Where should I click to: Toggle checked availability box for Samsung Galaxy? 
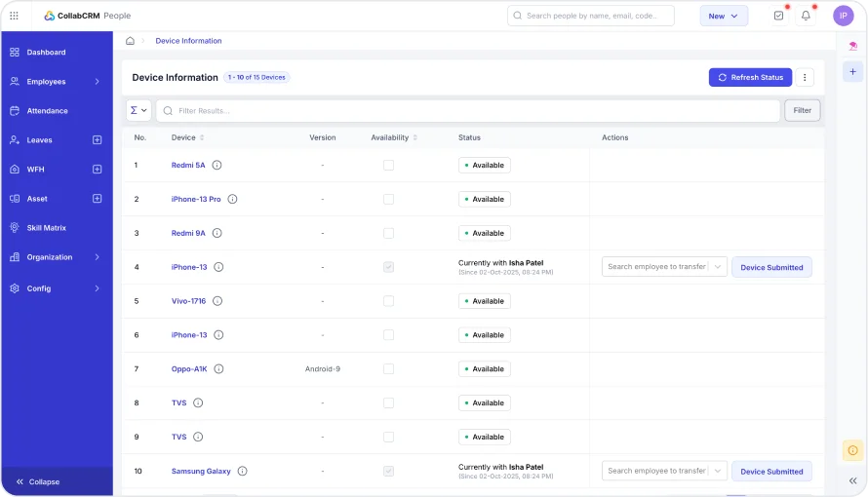coord(388,471)
